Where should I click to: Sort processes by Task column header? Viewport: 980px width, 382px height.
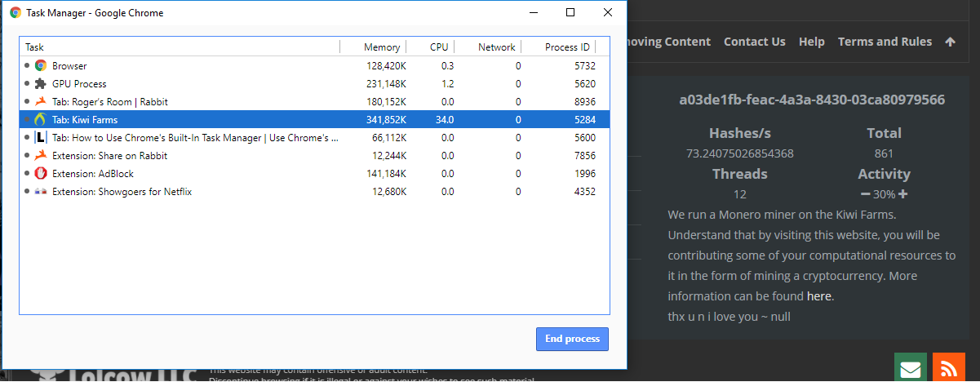point(180,47)
